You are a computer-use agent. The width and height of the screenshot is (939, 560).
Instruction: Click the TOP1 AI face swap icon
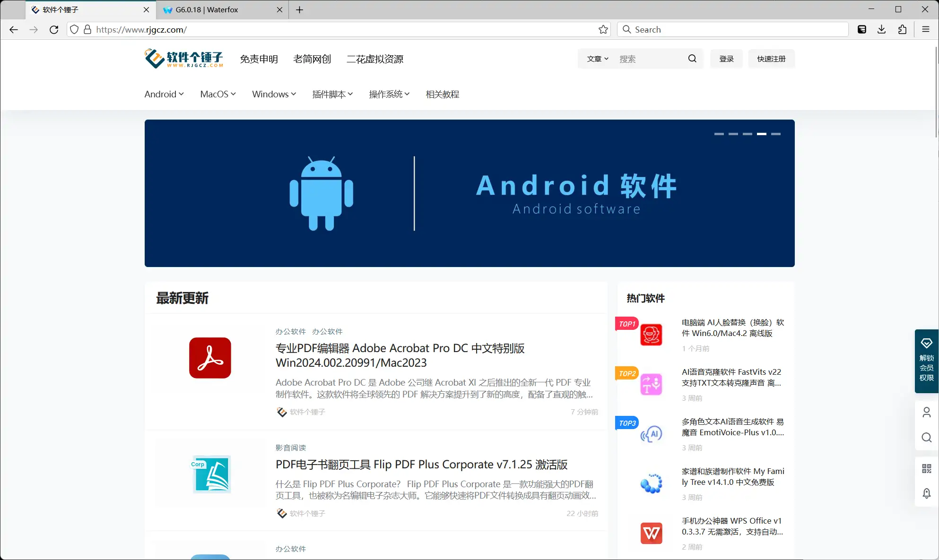[x=651, y=335]
